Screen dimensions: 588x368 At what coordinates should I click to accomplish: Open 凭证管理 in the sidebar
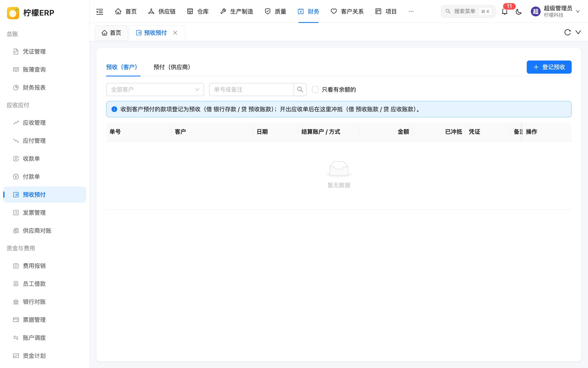[45, 52]
